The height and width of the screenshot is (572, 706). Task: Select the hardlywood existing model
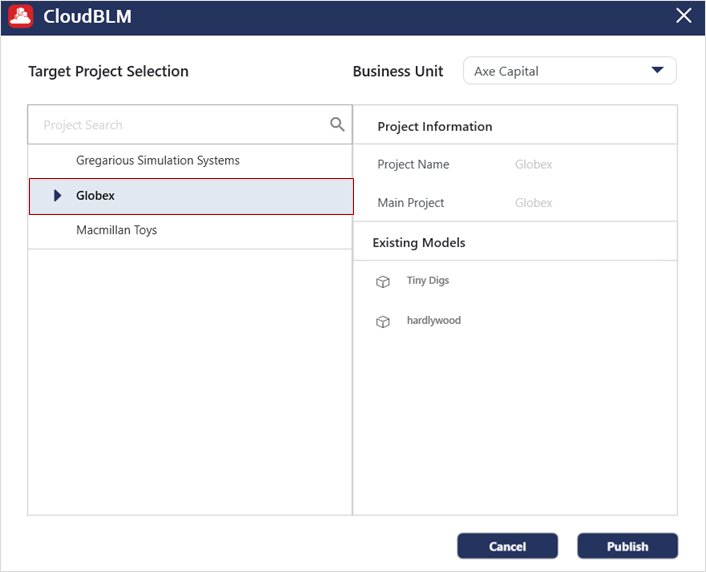[434, 320]
